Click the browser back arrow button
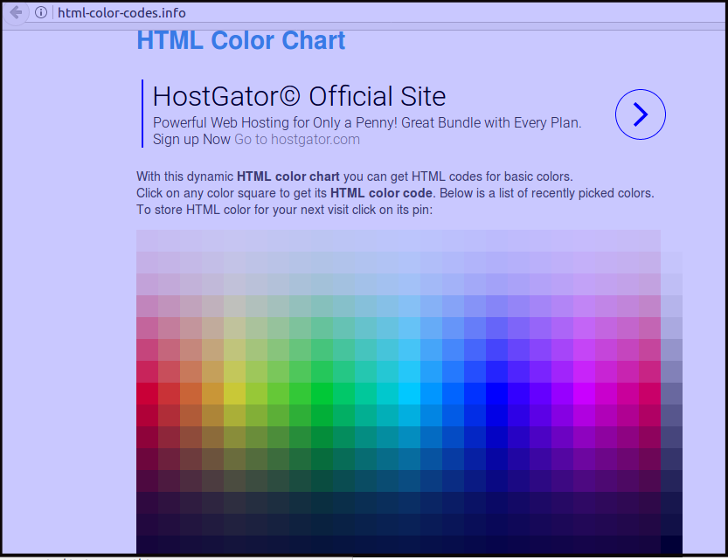 [17, 12]
